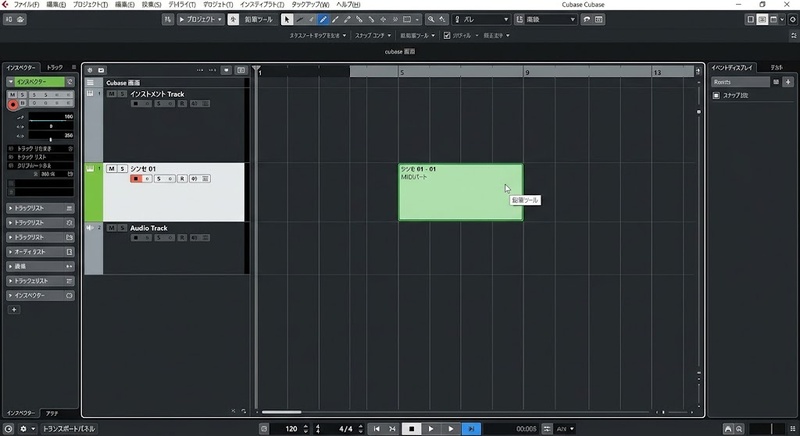Click the 鉛筆ツール label button in toolbar
Image resolution: width=800 pixels, height=436 pixels.
[259, 19]
